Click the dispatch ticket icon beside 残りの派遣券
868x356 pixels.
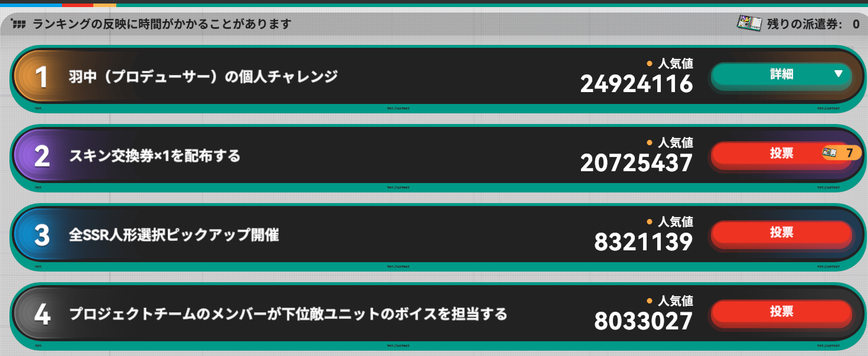click(x=749, y=24)
